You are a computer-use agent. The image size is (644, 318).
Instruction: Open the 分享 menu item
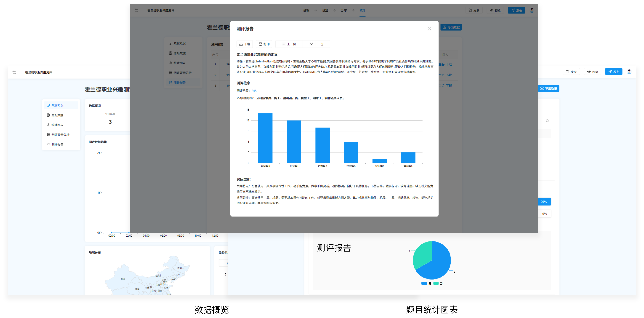[x=344, y=10]
